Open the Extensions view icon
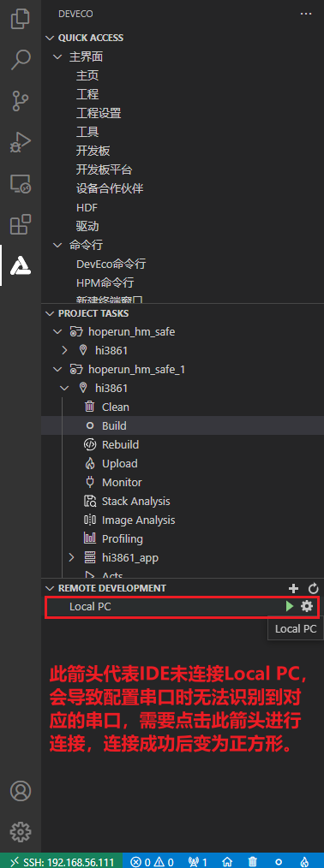The height and width of the screenshot is (868, 324). [x=21, y=225]
